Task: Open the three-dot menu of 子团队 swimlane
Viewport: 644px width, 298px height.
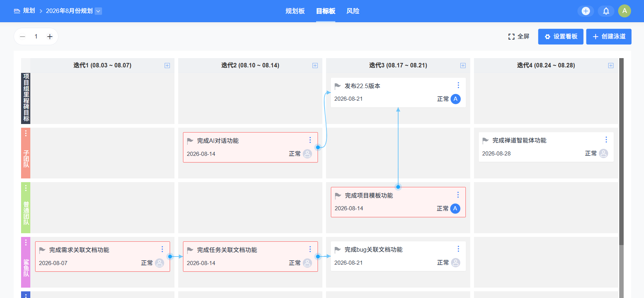Action: tap(26, 133)
